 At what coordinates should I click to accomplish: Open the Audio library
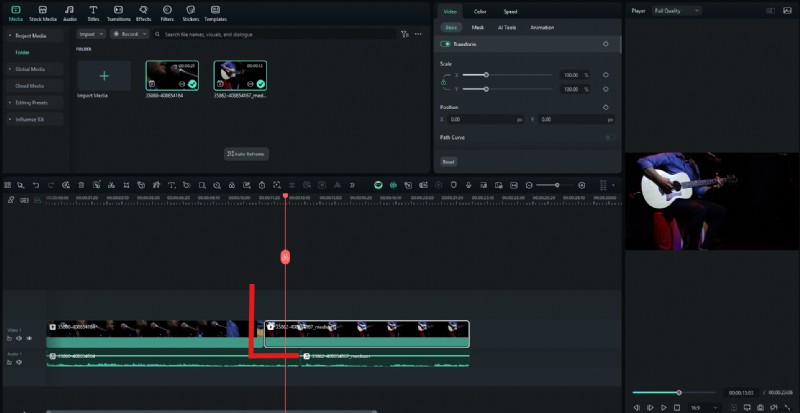click(69, 13)
